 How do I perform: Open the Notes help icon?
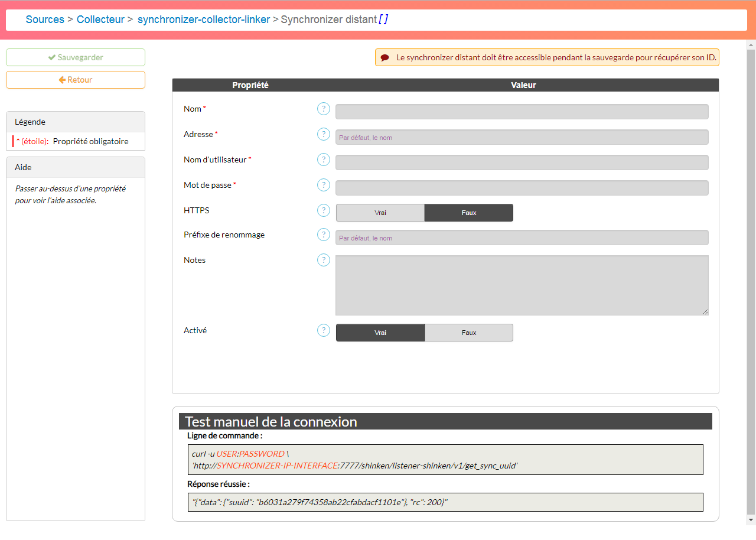324,260
